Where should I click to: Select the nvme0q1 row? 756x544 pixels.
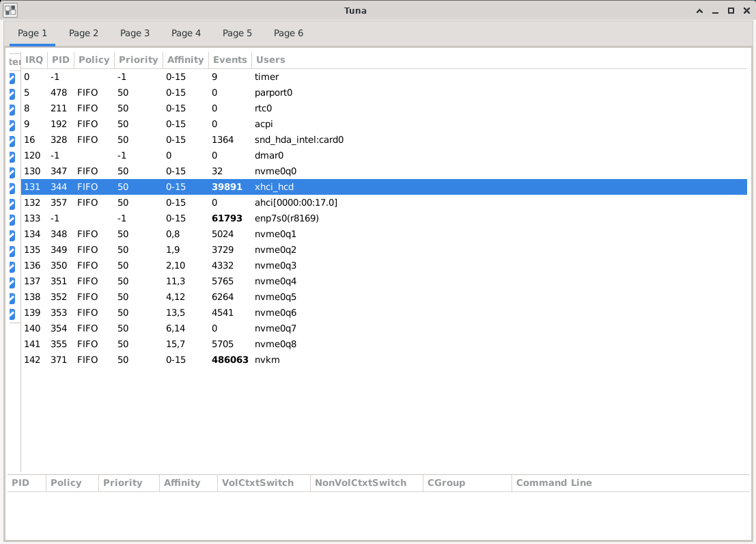point(384,234)
